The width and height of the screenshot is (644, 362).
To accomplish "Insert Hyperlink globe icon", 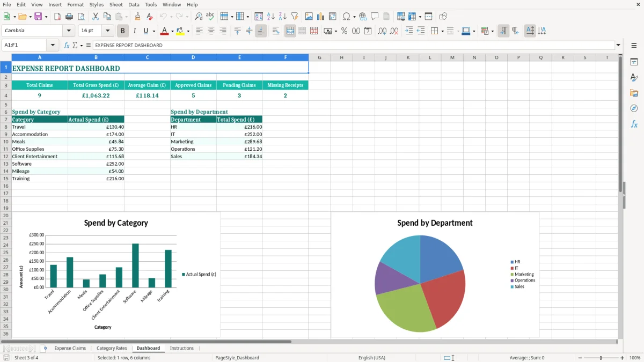I will (x=363, y=17).
